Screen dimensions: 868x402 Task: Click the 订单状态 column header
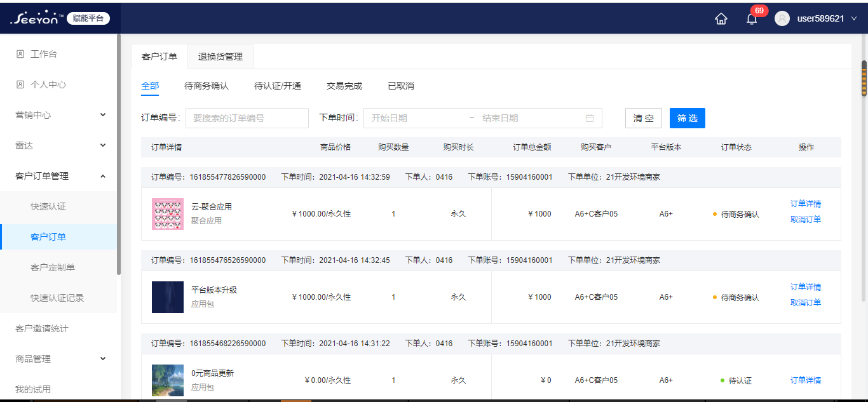(x=736, y=147)
